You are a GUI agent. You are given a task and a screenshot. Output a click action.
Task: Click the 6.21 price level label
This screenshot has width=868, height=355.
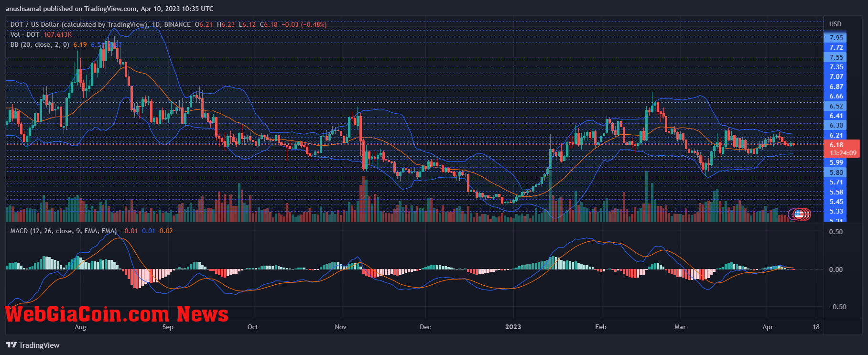[836, 135]
